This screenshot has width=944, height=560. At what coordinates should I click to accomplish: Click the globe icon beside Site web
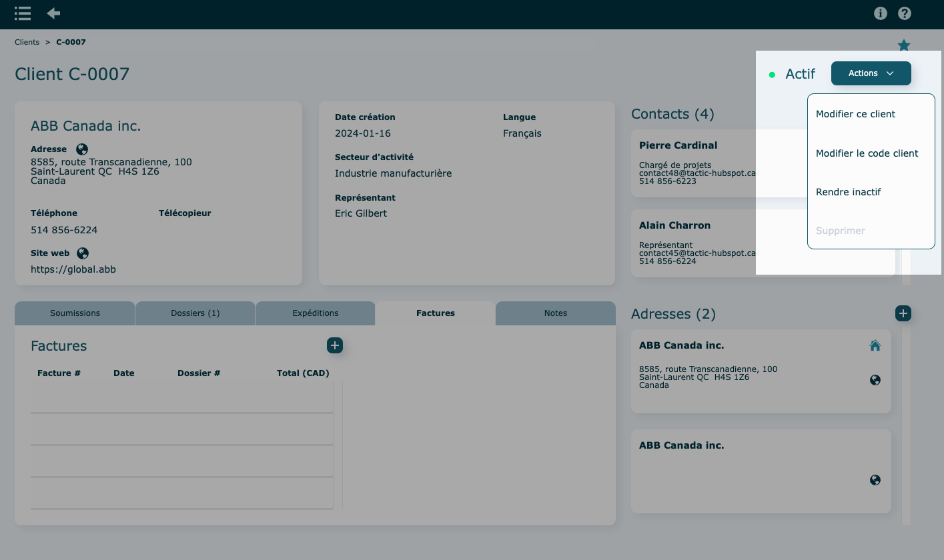tap(83, 253)
